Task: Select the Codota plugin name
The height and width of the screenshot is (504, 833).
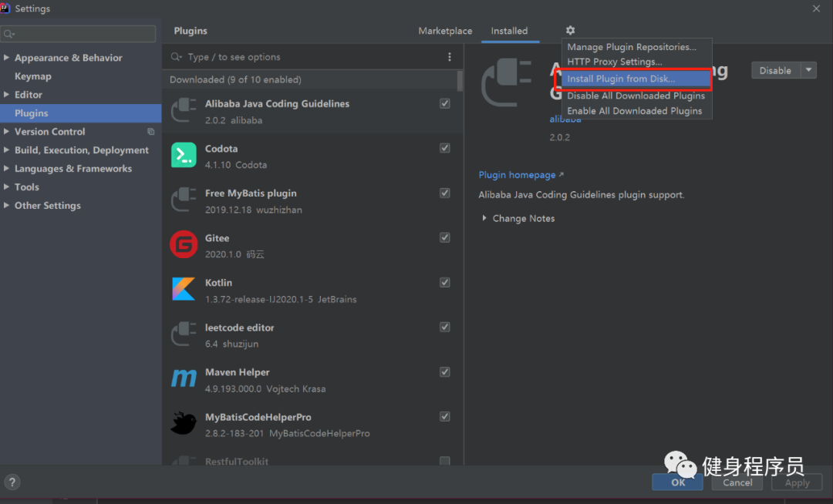Action: 221,149
